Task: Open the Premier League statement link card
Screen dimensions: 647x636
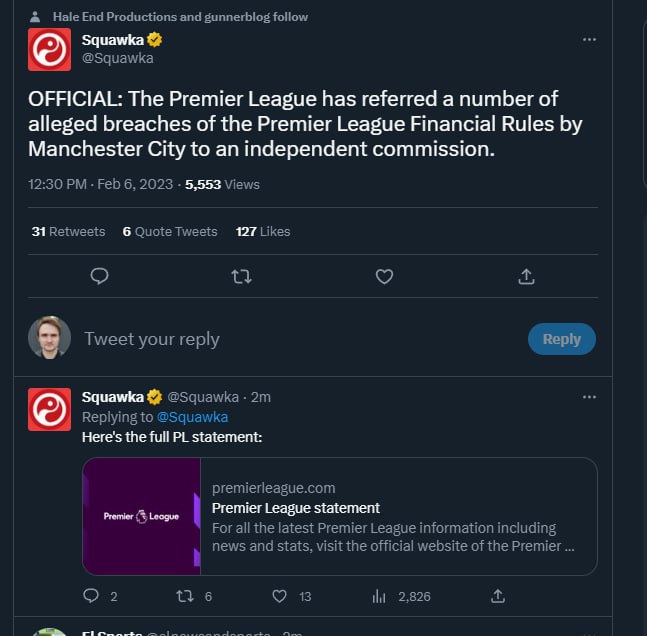Action: click(340, 516)
